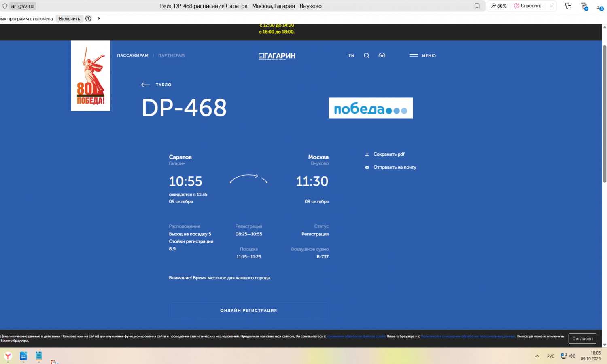Open the site protection shield icon

tap(5, 6)
